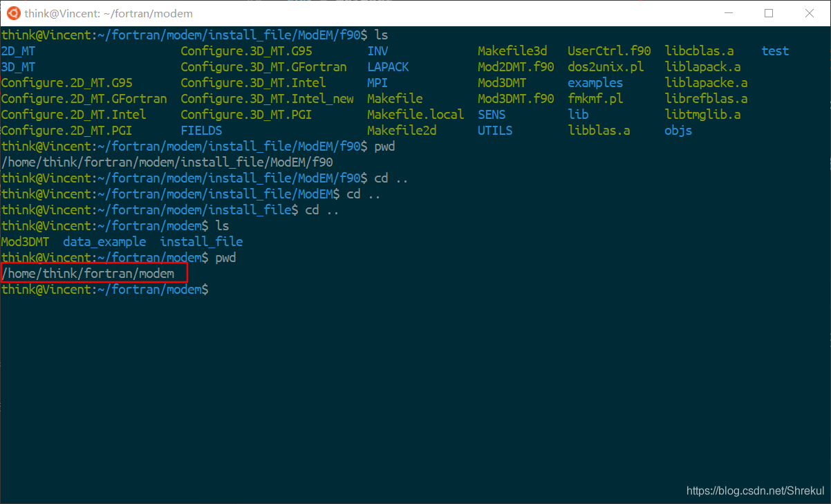Select Makefile2d in the listing

[x=402, y=130]
